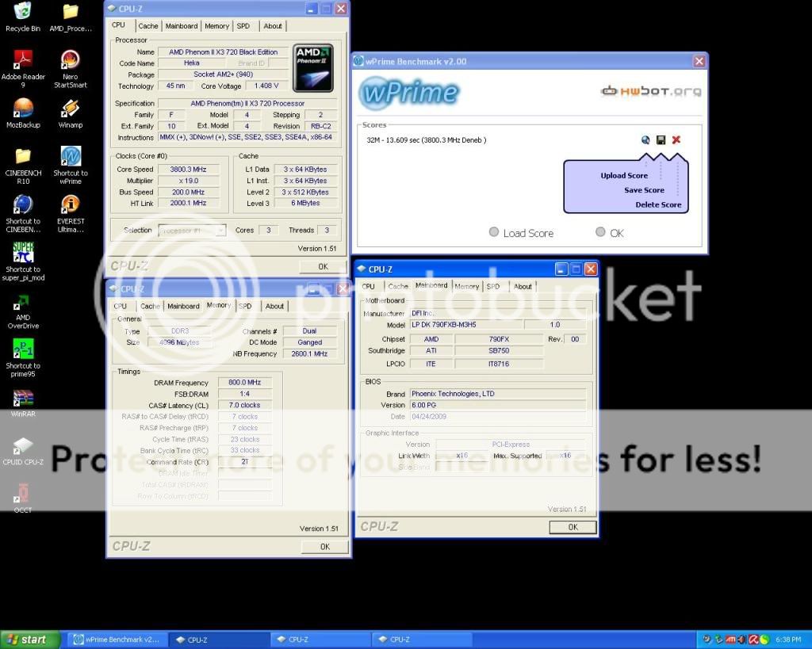Screen dimensions: 812x649
Task: Open the AMD_Proce... folder on desktop
Action: click(71, 16)
